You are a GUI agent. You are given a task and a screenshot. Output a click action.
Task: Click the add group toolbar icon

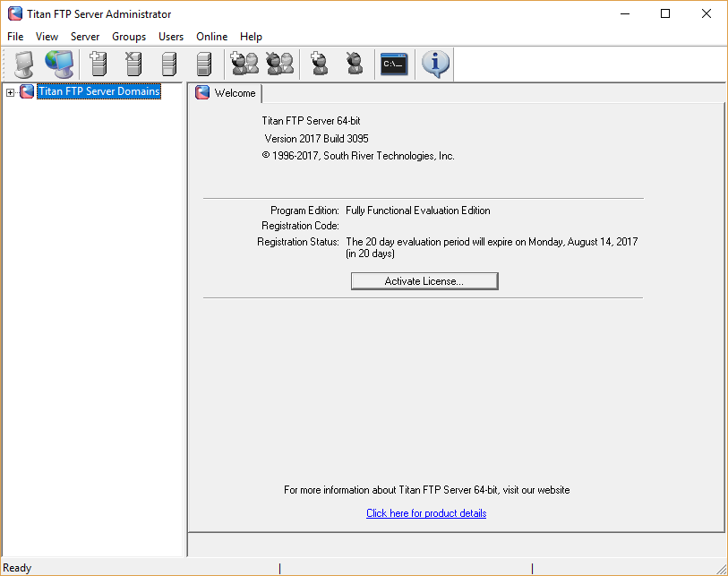[244, 64]
